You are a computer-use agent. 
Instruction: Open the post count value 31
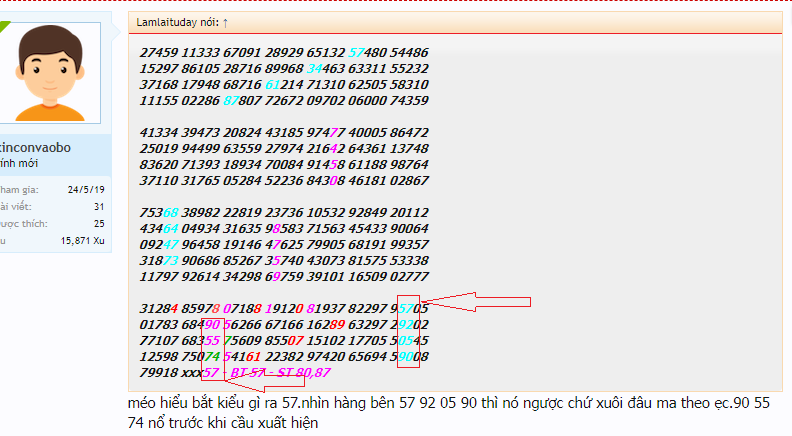pos(98,207)
